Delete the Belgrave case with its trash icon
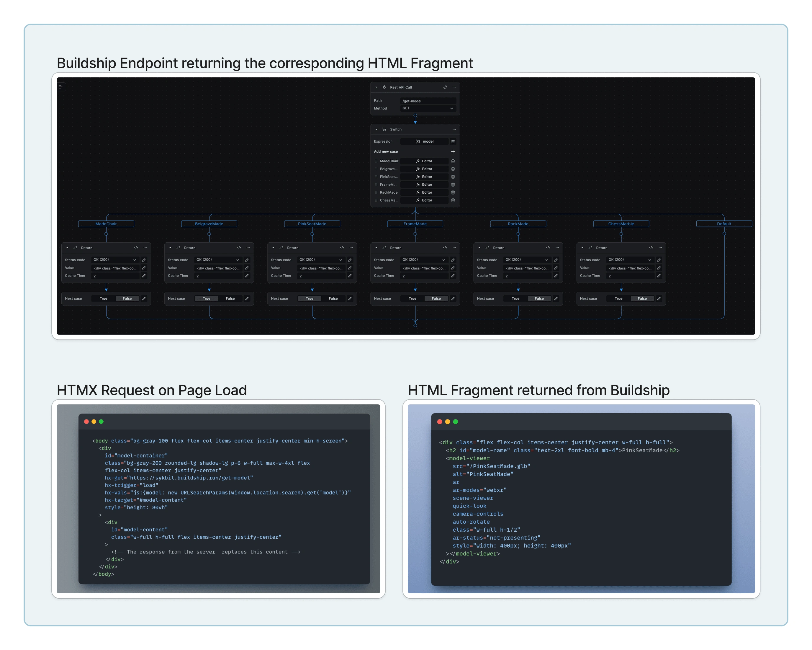This screenshot has height=650, width=812. pyautogui.click(x=453, y=169)
